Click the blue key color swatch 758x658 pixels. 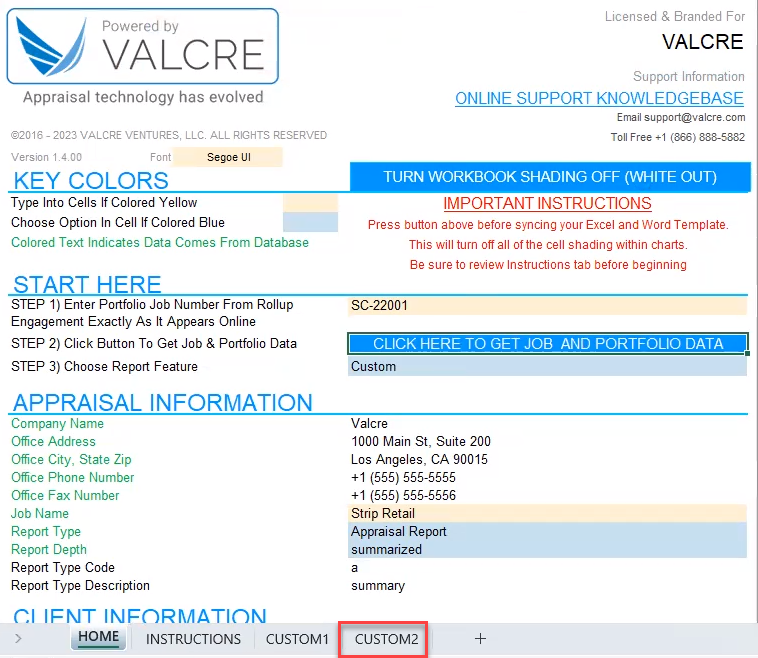[x=310, y=222]
